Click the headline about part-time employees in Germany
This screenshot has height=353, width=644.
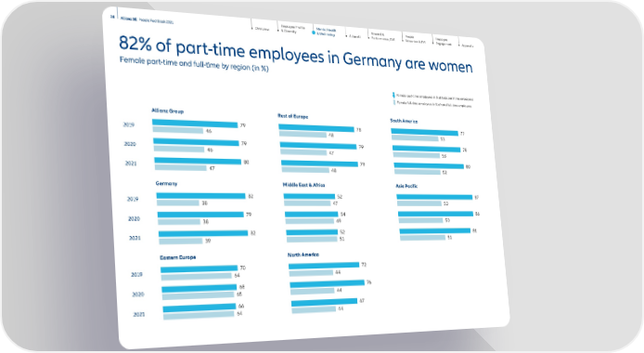296,54
